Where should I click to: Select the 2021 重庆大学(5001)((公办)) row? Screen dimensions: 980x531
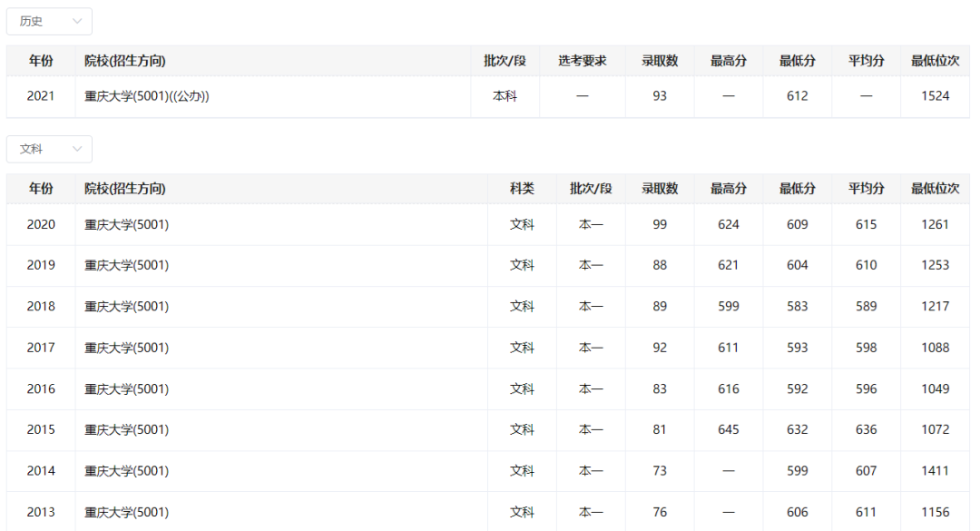pyautogui.click(x=147, y=96)
